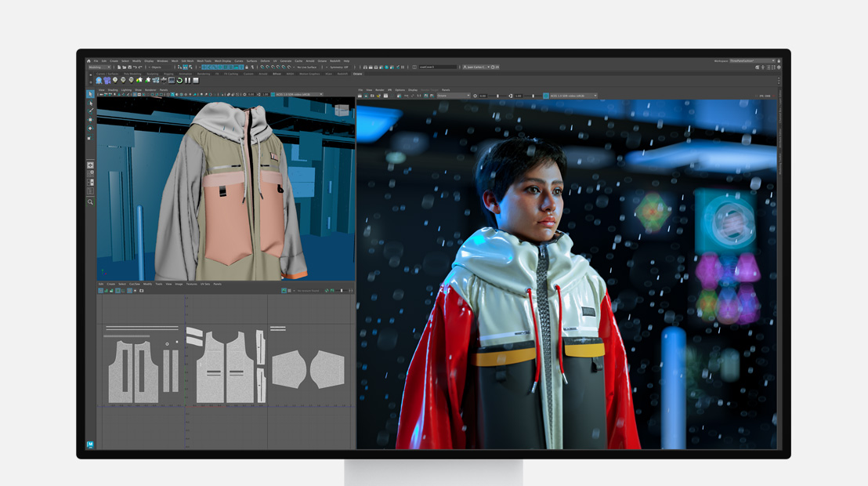Open the Modeling menu set dropdown
Image resolution: width=868 pixels, height=486 pixels.
(x=98, y=68)
